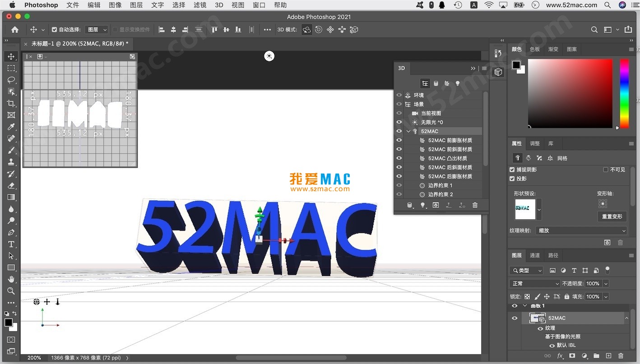The image size is (640, 364).
Task: Select the Eyedropper tool
Action: (x=11, y=127)
